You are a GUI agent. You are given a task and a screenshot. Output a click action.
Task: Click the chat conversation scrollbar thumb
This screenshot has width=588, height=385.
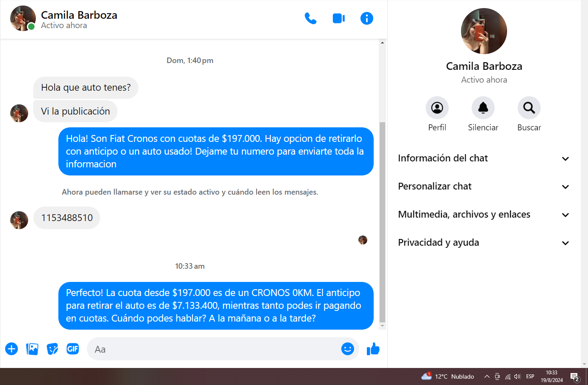(382, 222)
